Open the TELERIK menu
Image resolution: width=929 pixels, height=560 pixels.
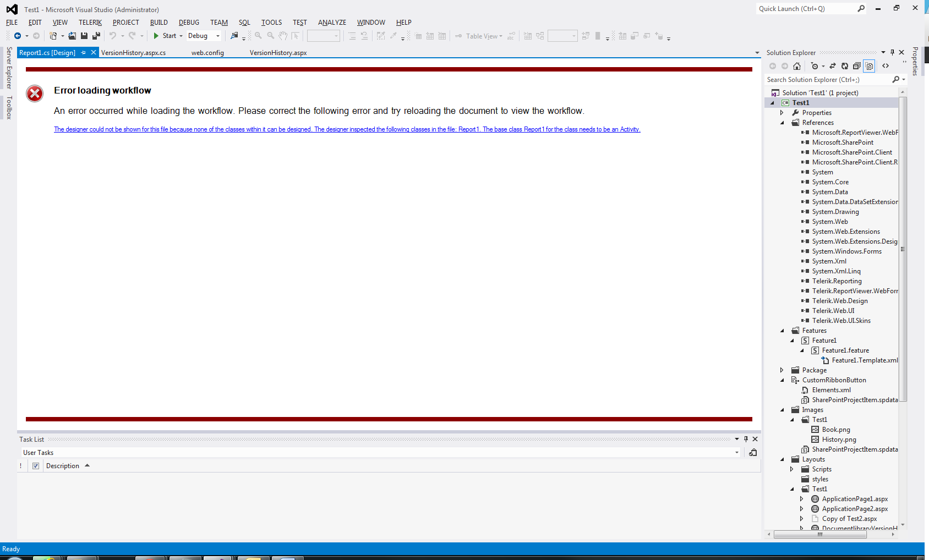pos(90,23)
